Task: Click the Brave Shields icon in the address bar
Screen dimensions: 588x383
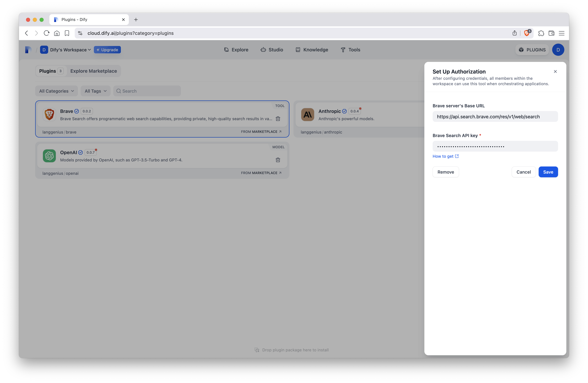Action: pos(527,33)
